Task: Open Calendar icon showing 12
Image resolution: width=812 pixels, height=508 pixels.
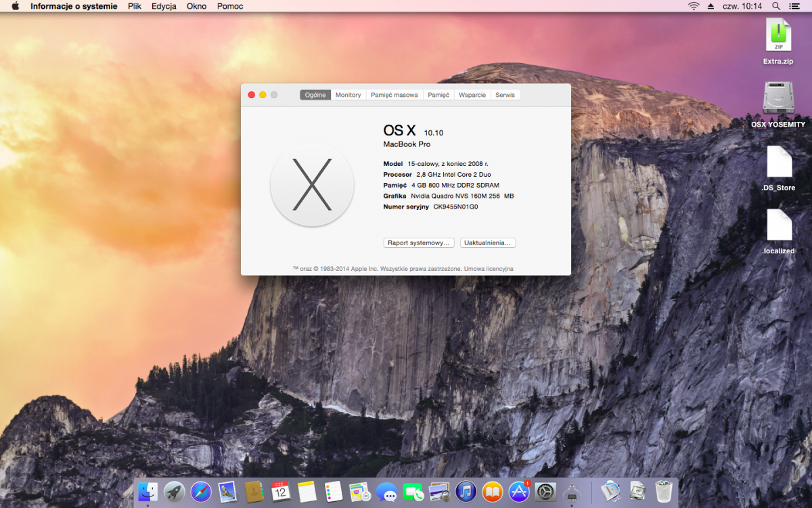Action: pos(280,492)
